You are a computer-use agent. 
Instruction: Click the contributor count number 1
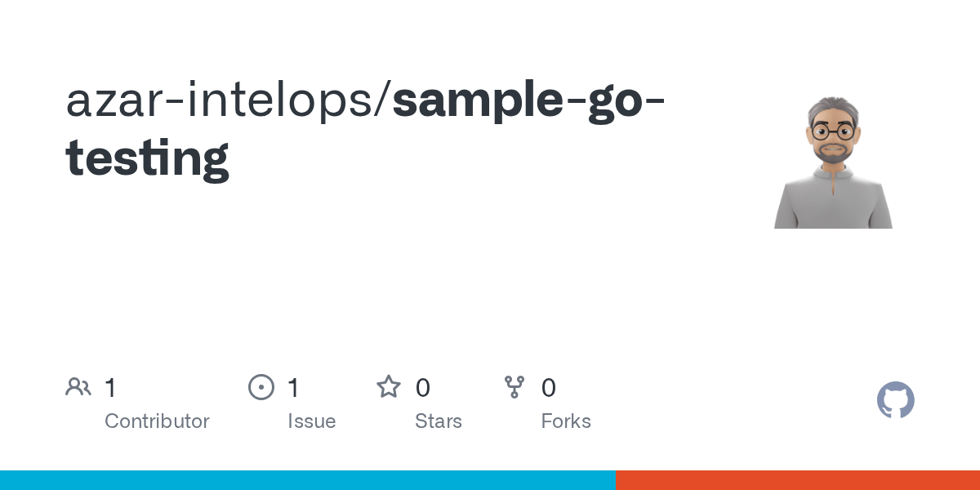pyautogui.click(x=110, y=388)
